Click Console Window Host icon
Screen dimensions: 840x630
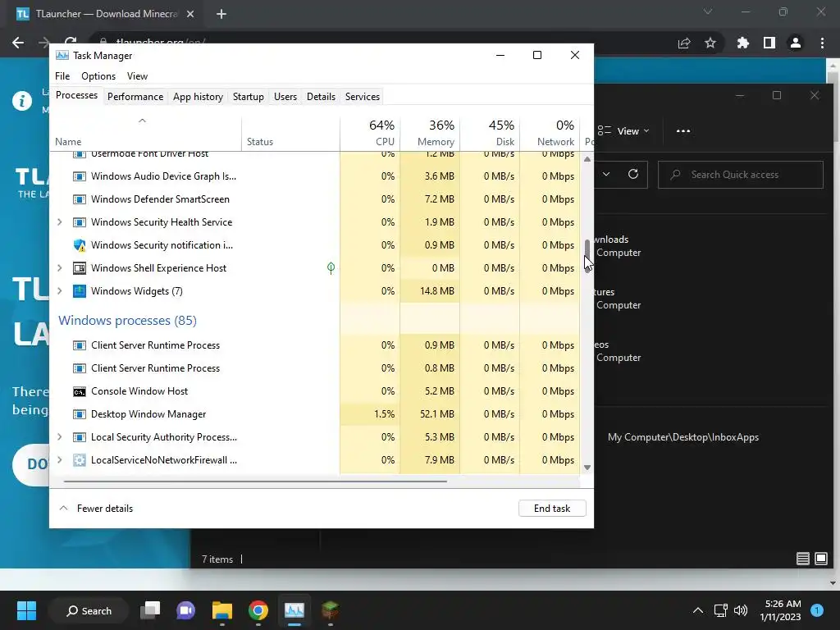(x=80, y=391)
